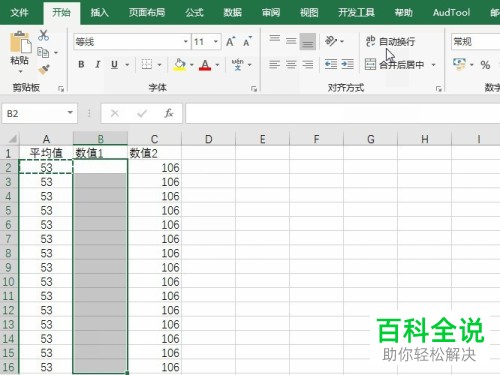Select Middle Align icon
Screen dimensions: 500x375
(291, 41)
